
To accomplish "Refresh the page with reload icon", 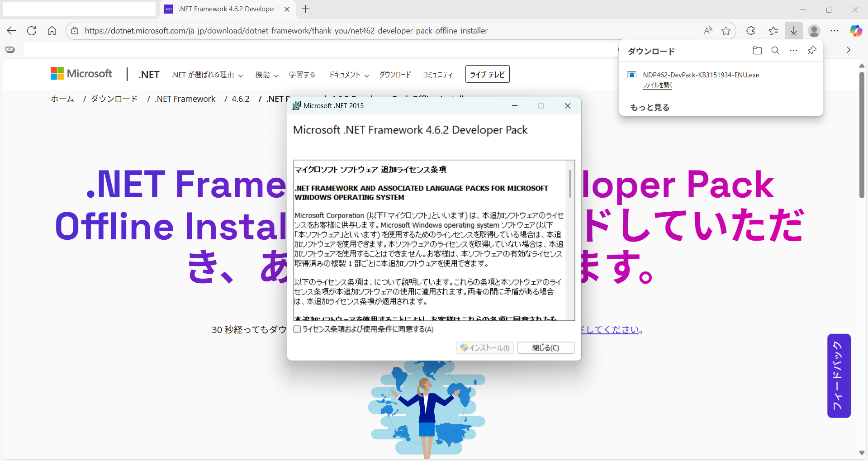I will [x=32, y=31].
